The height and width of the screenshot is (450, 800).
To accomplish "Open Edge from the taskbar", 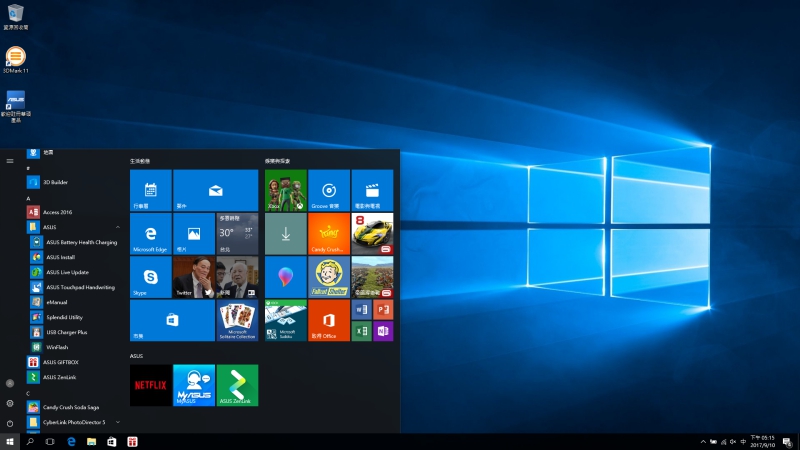I will 71,442.
